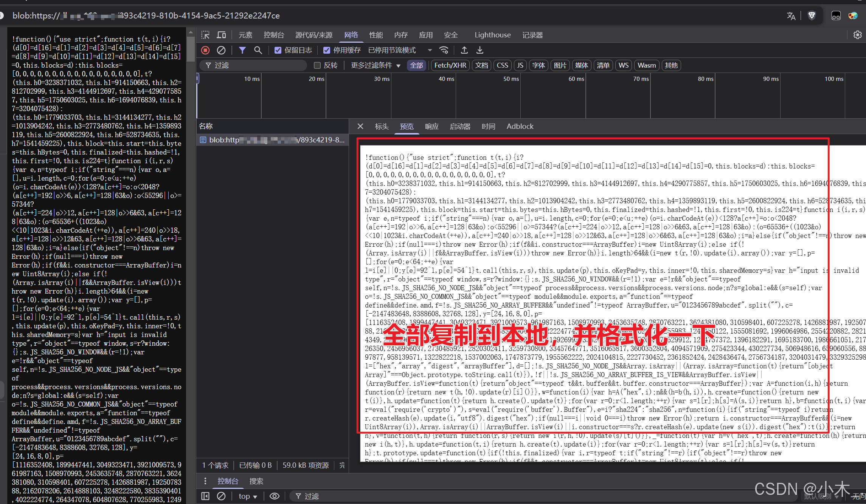866x504 pixels.
Task: Filter by JS type
Action: point(520,65)
